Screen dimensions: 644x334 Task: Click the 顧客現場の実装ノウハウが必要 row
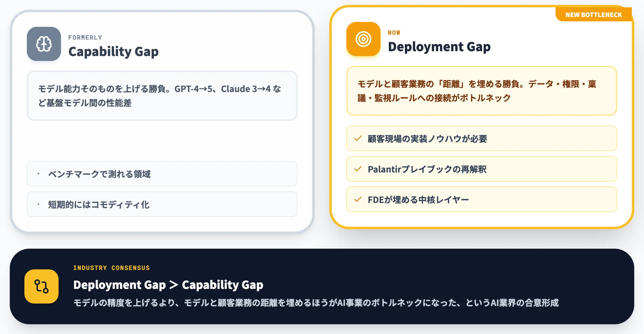click(x=482, y=138)
